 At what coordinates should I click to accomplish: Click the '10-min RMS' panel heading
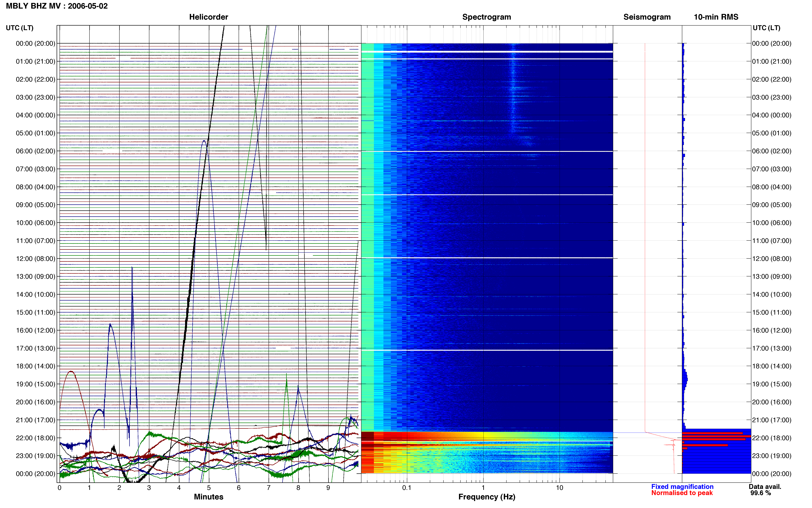tap(716, 17)
